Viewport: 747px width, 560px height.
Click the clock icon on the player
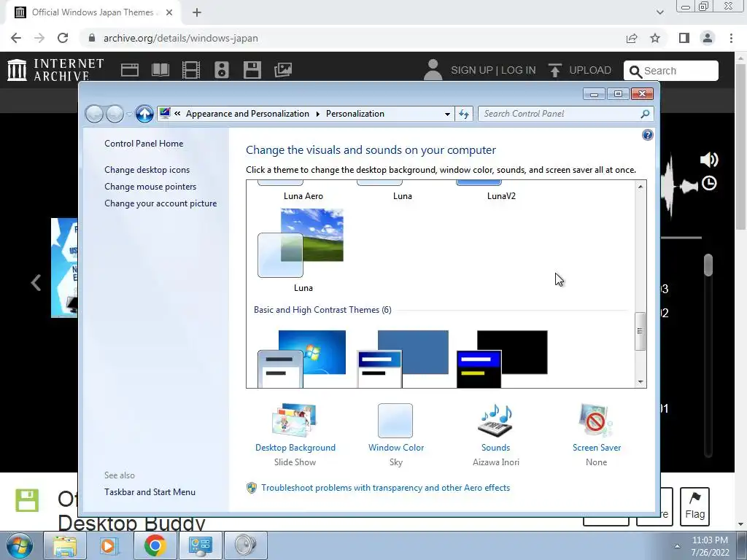709,183
